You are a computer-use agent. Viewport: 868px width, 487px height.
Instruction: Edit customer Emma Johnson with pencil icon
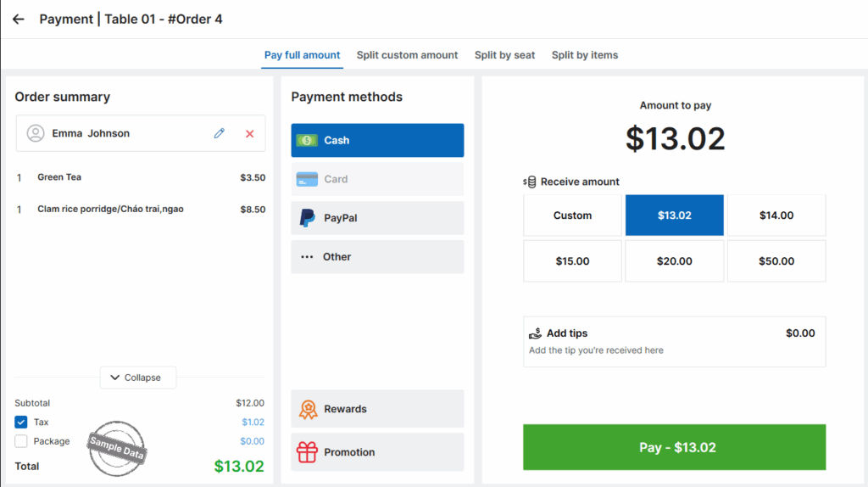220,133
